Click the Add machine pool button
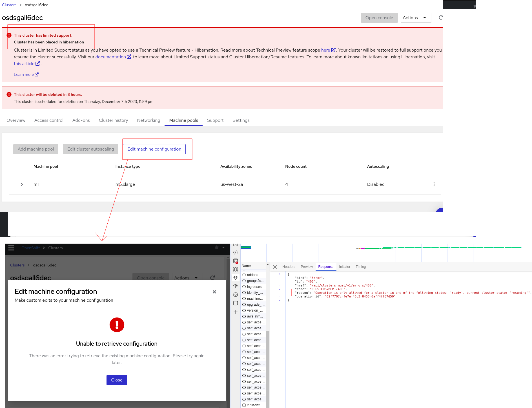 36,149
